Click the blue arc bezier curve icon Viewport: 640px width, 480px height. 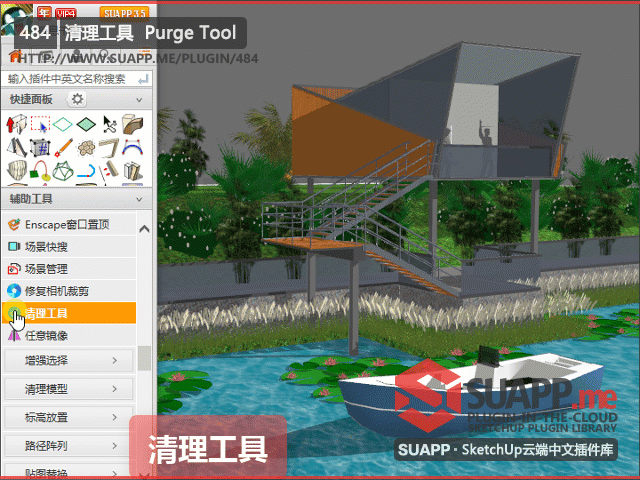click(x=132, y=148)
